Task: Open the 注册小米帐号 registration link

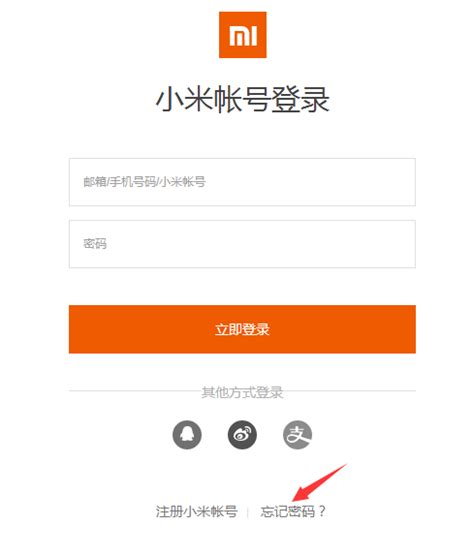Action: tap(196, 512)
